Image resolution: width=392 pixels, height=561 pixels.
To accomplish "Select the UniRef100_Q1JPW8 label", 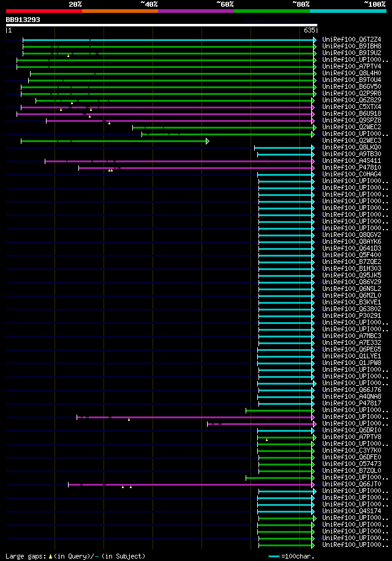I will point(352,363).
